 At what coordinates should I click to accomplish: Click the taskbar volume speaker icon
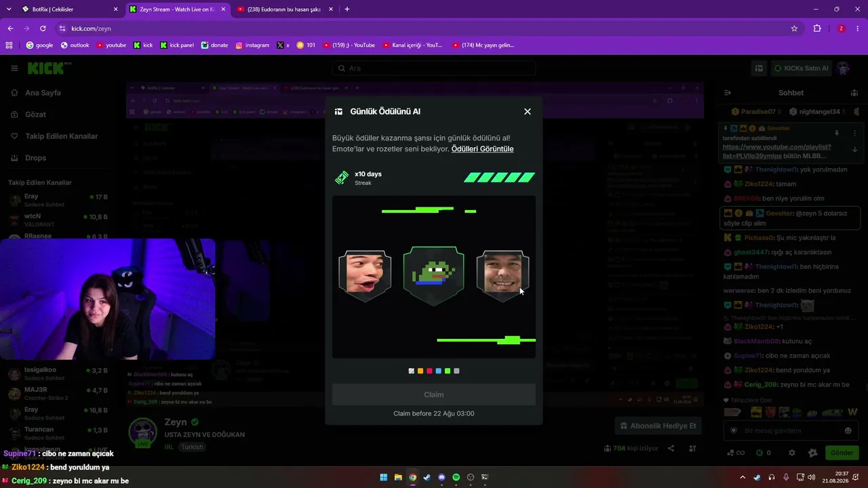pyautogui.click(x=812, y=477)
